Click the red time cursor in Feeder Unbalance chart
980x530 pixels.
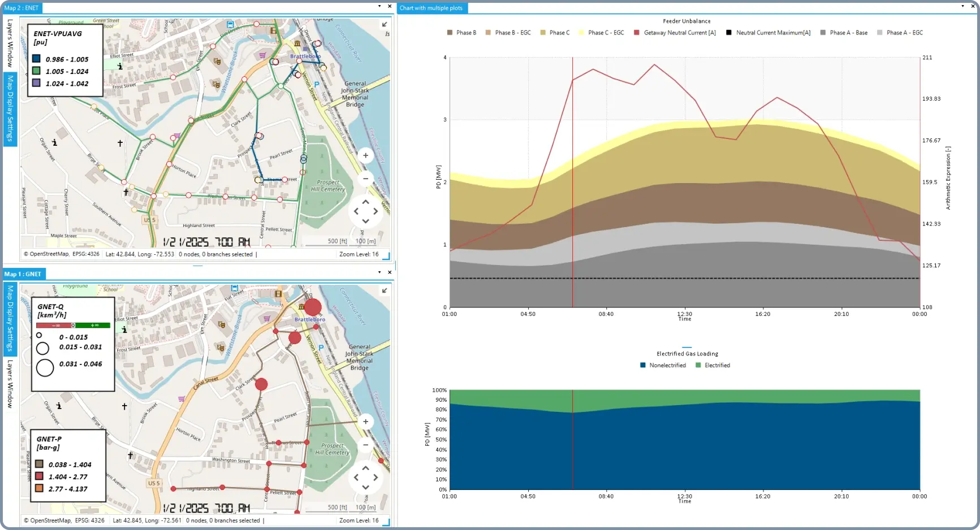pos(572,181)
